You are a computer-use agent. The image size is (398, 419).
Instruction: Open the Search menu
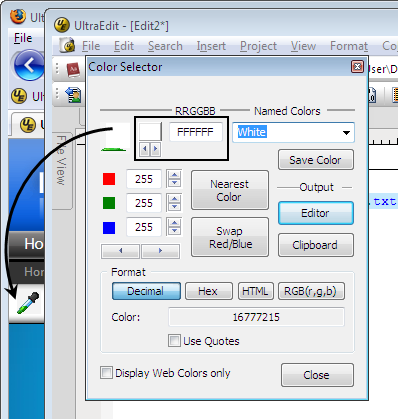(x=165, y=46)
